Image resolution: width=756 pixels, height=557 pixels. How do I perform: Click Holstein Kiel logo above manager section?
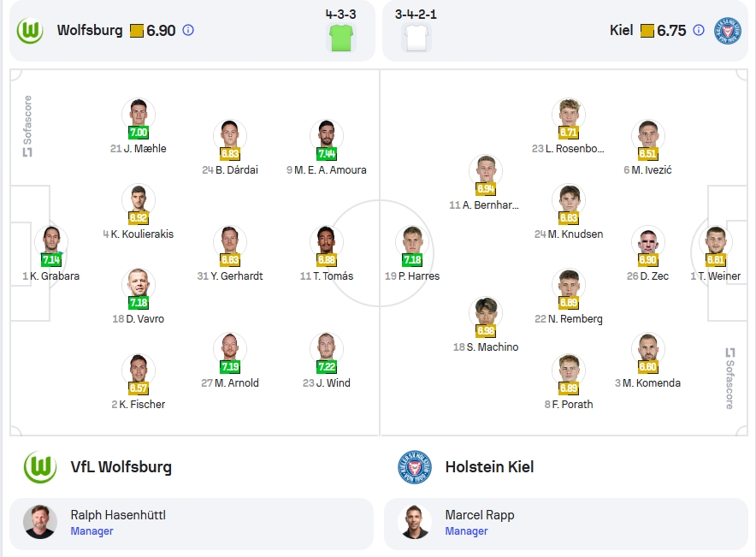(x=415, y=467)
